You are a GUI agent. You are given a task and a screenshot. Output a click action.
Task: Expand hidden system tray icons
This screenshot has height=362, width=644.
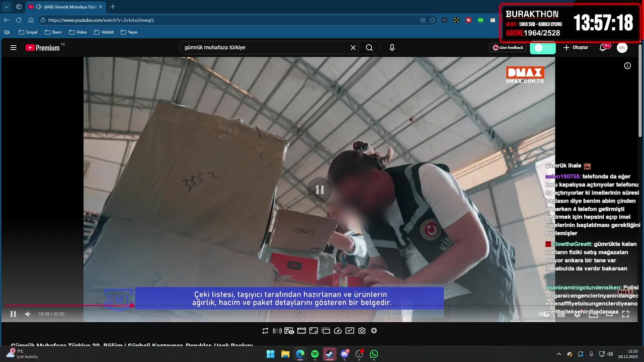(x=558, y=354)
